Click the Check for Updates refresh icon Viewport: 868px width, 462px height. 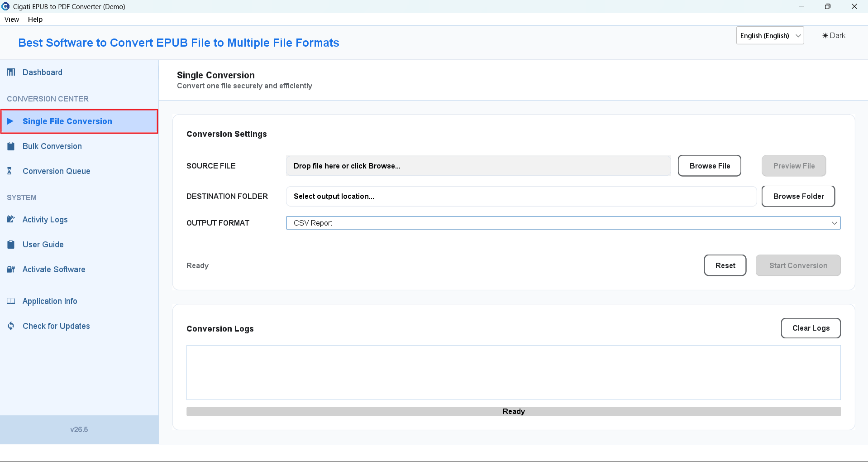pos(11,326)
